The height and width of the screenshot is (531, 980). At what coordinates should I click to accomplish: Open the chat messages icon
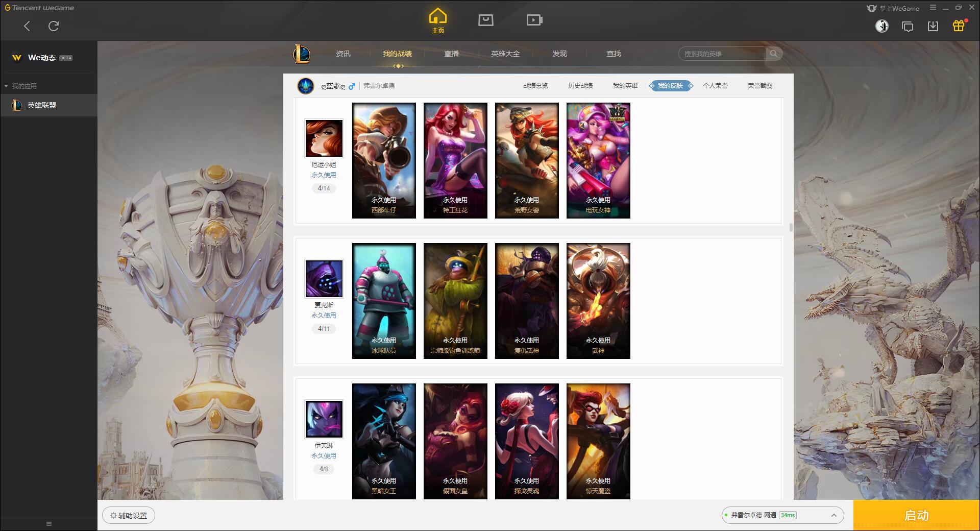click(x=908, y=27)
